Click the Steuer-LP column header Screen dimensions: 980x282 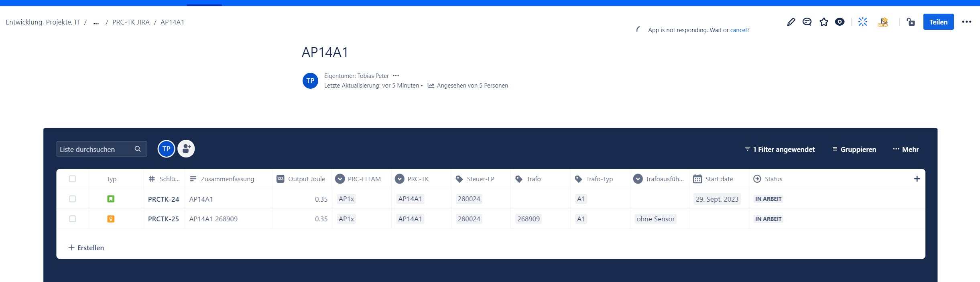click(x=481, y=179)
